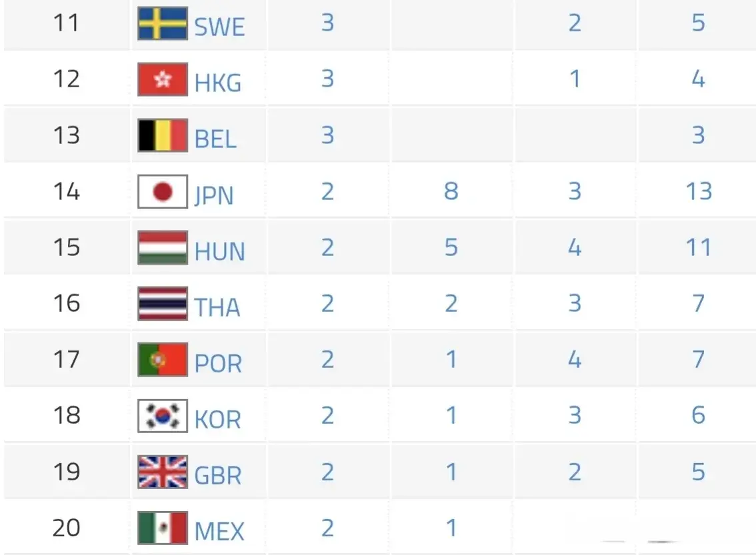
Task: Open the MEX country link
Action: point(219,532)
